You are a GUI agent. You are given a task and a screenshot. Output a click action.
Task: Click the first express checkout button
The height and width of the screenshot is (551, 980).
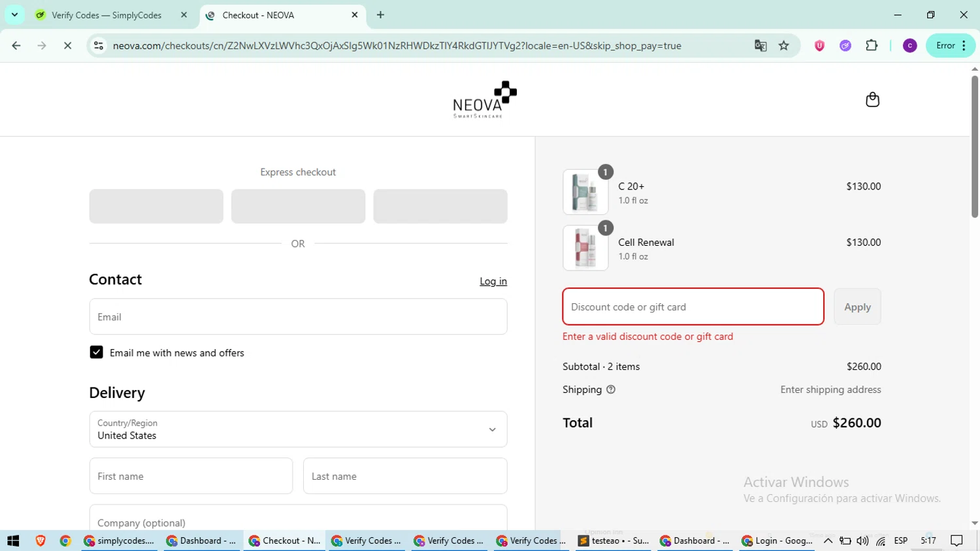coord(156,207)
